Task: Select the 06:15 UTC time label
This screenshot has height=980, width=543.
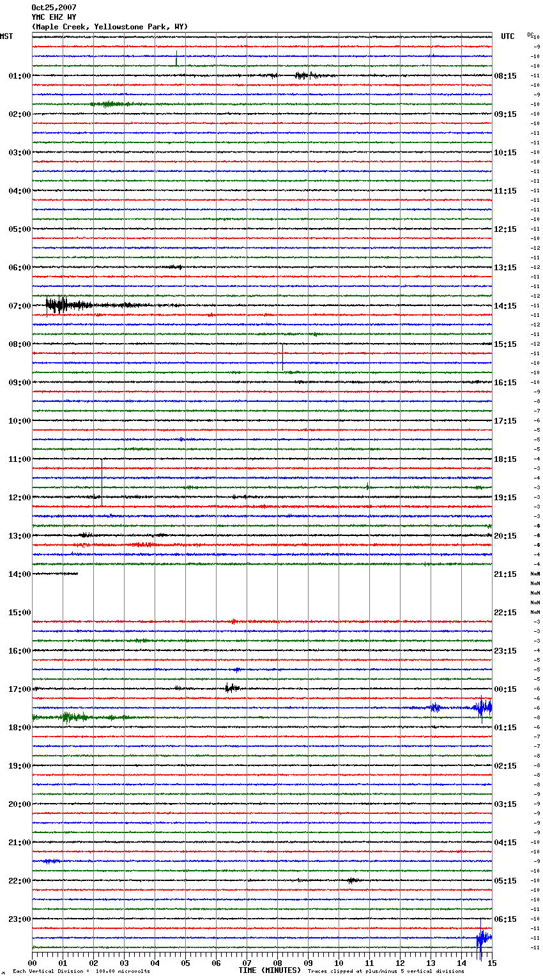Action: (505, 919)
